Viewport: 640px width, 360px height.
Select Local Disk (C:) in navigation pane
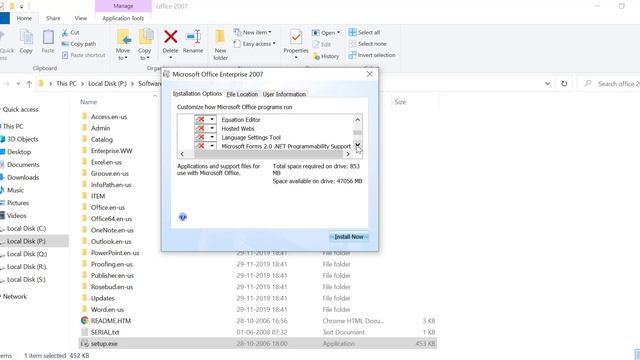27,229
